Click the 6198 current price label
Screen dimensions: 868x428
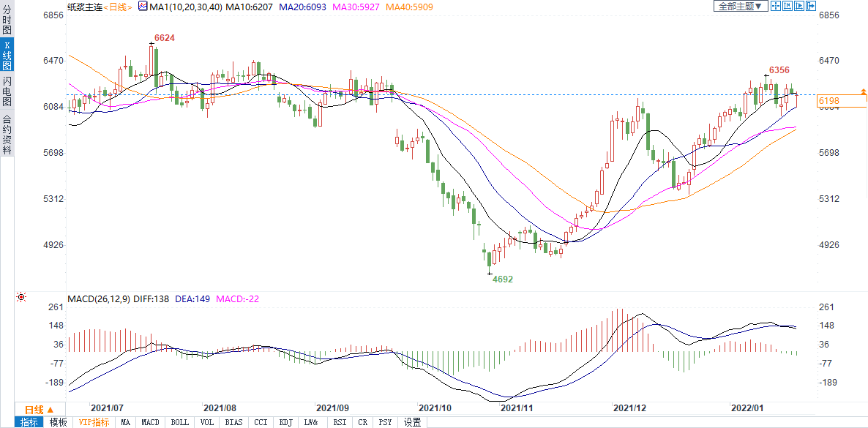[829, 100]
